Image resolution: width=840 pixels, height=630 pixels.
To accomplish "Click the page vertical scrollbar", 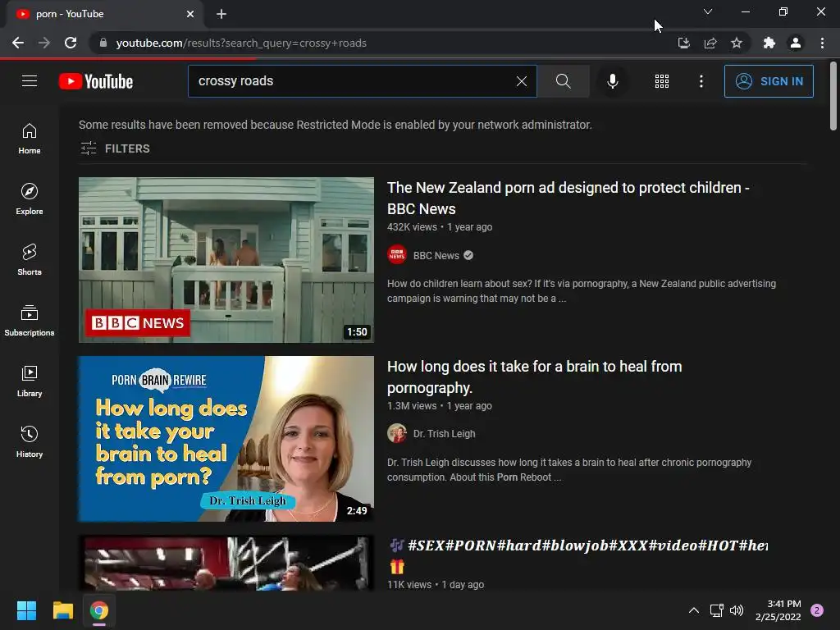I will [833, 97].
